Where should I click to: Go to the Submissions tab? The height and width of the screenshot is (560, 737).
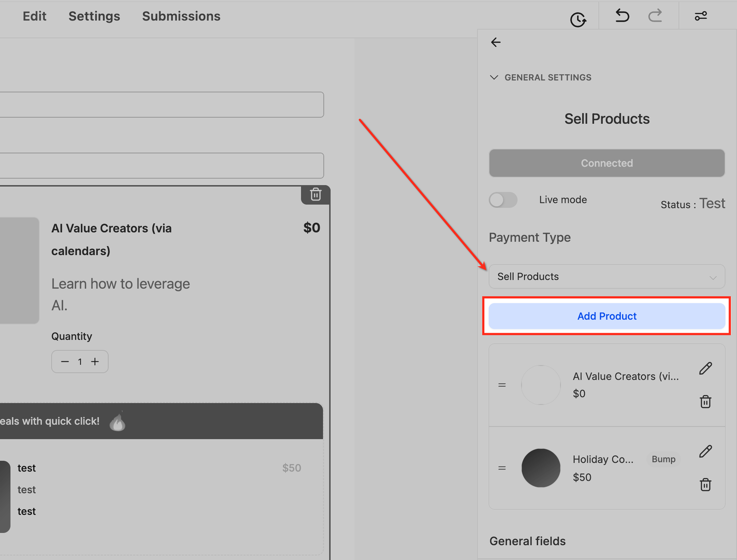181,16
